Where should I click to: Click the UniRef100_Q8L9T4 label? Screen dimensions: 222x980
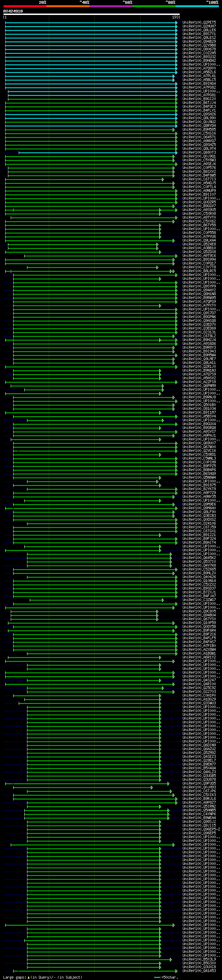(199, 148)
